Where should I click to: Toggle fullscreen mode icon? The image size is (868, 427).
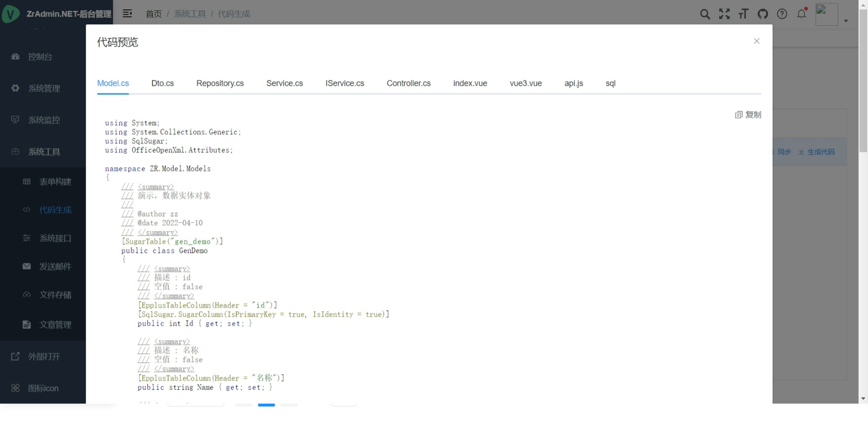coord(724,14)
